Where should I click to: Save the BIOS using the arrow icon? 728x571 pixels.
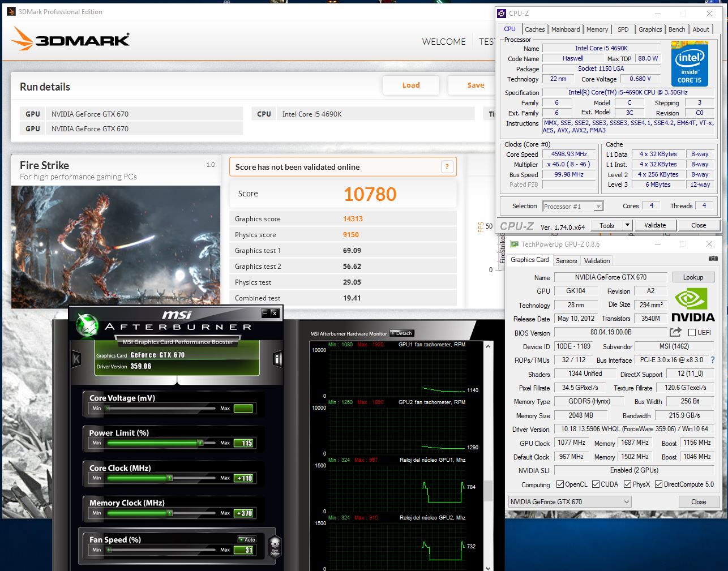[x=675, y=332]
